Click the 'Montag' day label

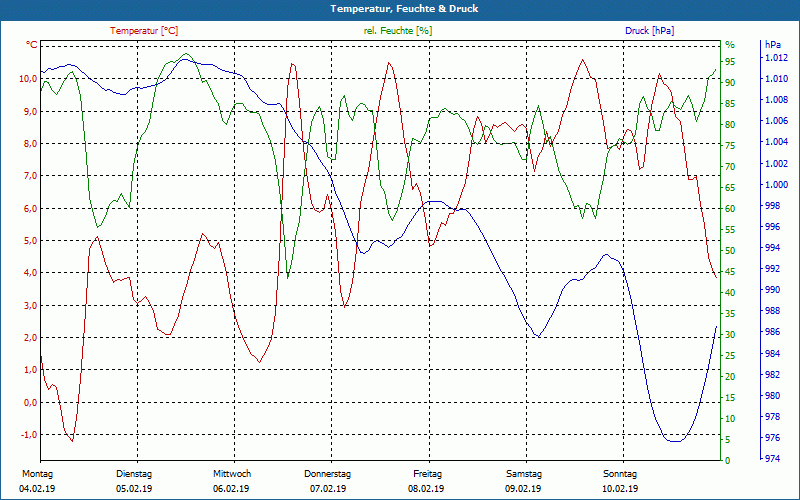(x=37, y=474)
